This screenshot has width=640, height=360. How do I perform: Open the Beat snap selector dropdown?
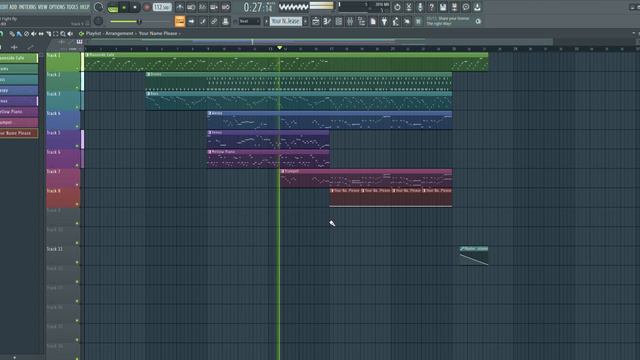pyautogui.click(x=249, y=21)
